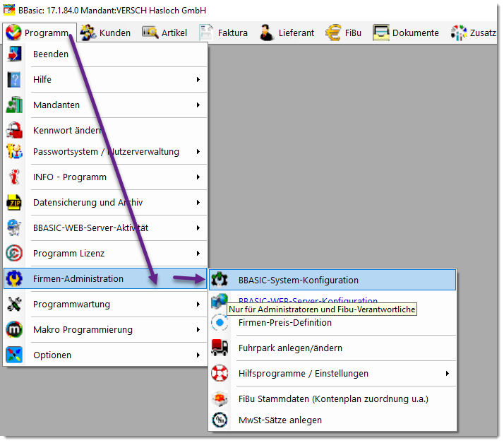Click the Beenden exit door icon
The height and width of the screenshot is (443, 504).
[14, 54]
